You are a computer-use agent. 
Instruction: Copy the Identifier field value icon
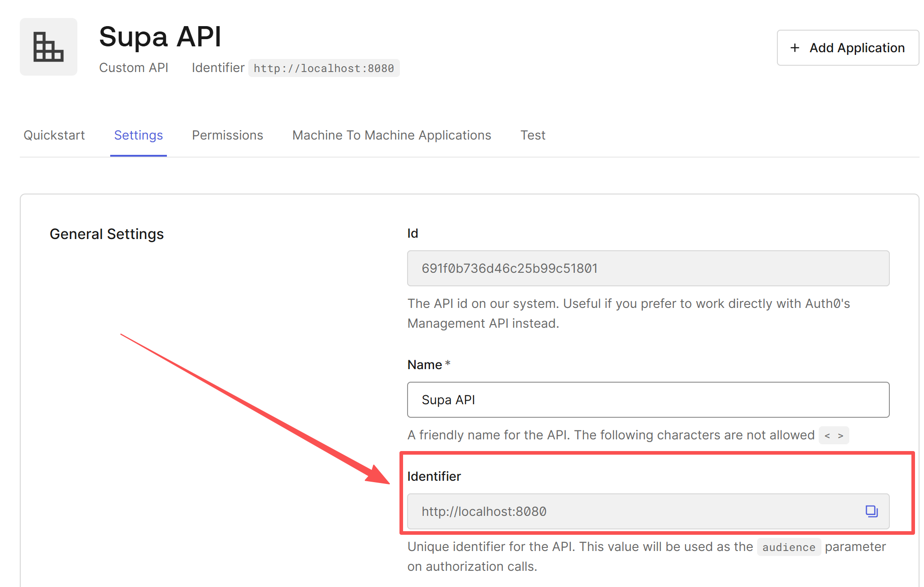[x=871, y=511]
